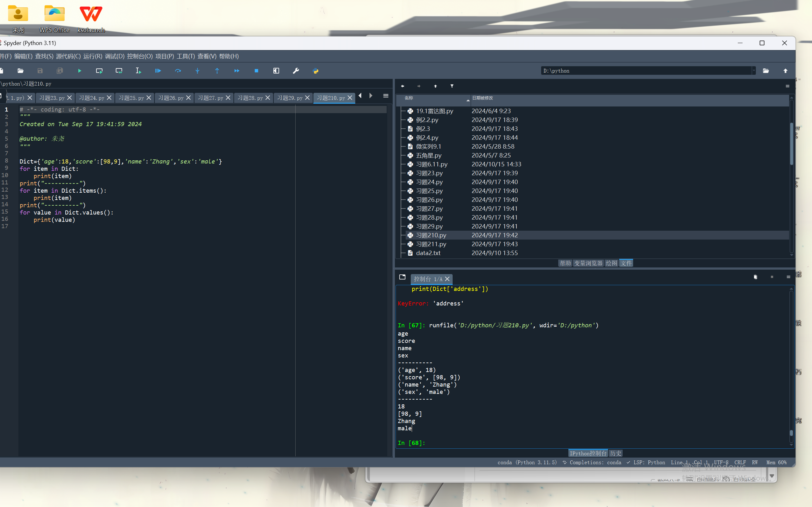Open the 运行(R) menu
Viewport: 812px width, 507px height.
(93, 56)
